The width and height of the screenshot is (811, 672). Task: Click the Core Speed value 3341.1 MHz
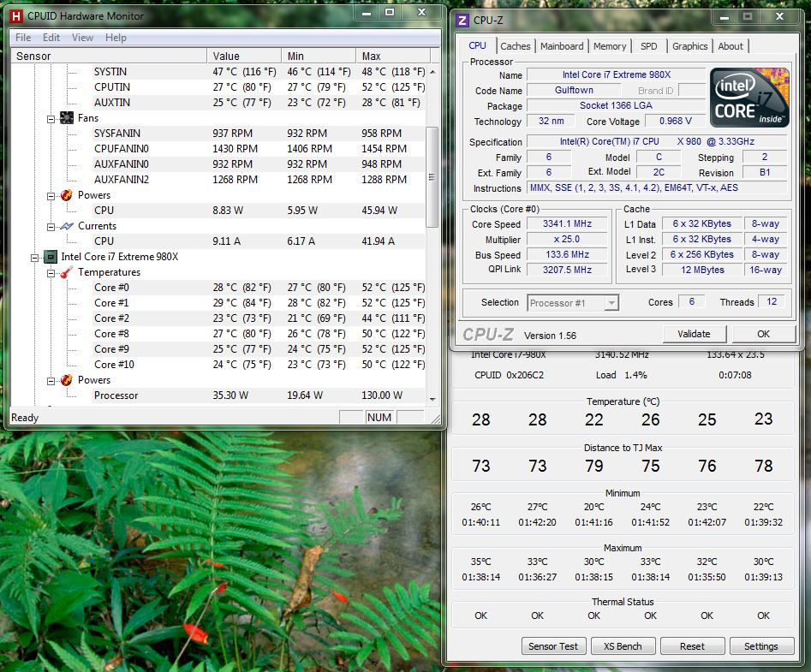[x=567, y=223]
